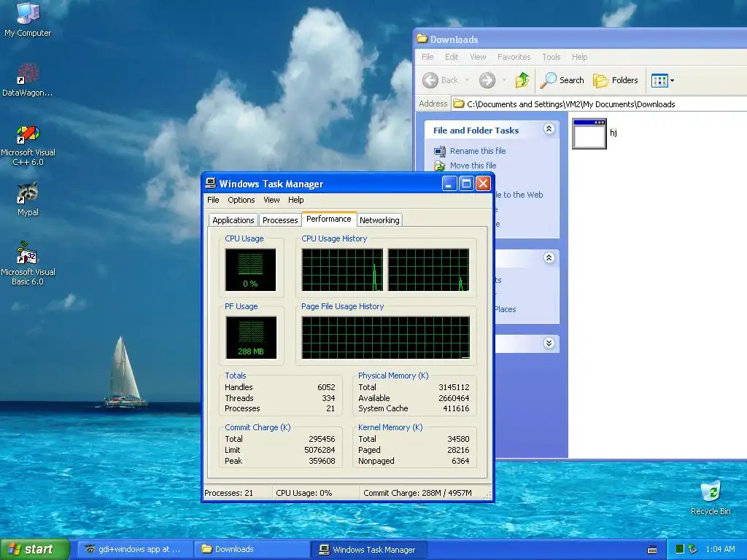The height and width of the screenshot is (560, 747).
Task: Open Favorites menu in Downloads window
Action: [x=514, y=57]
